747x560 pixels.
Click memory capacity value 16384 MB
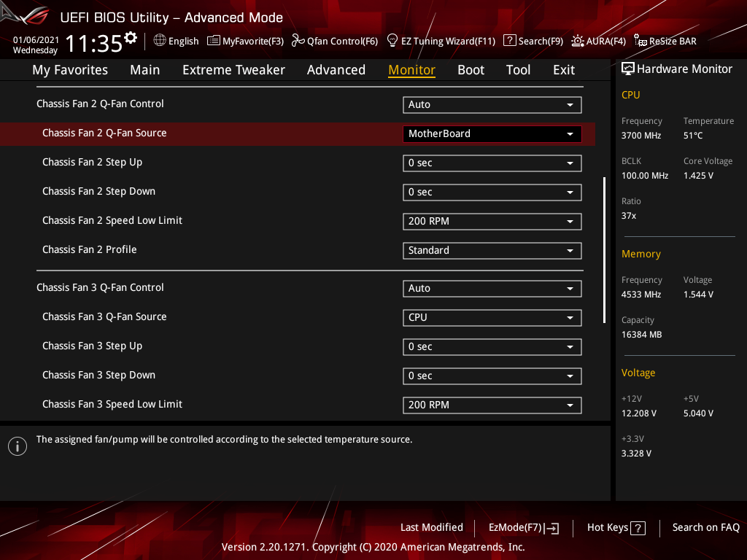pos(641,335)
